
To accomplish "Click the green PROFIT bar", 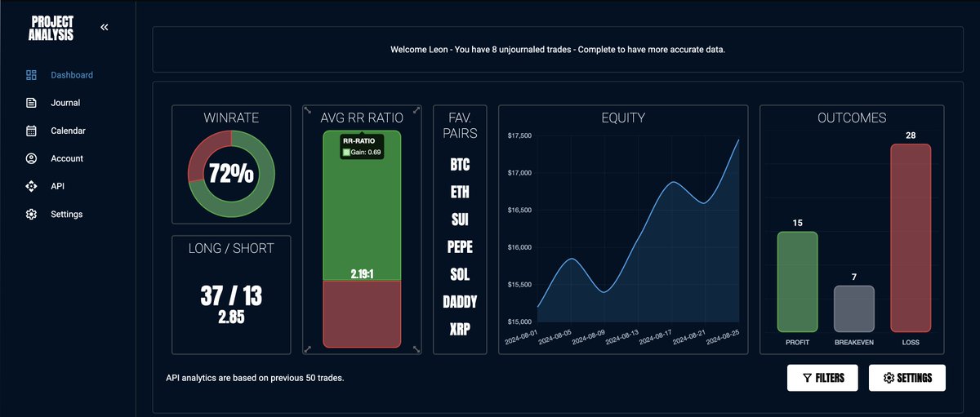I will pyautogui.click(x=797, y=282).
